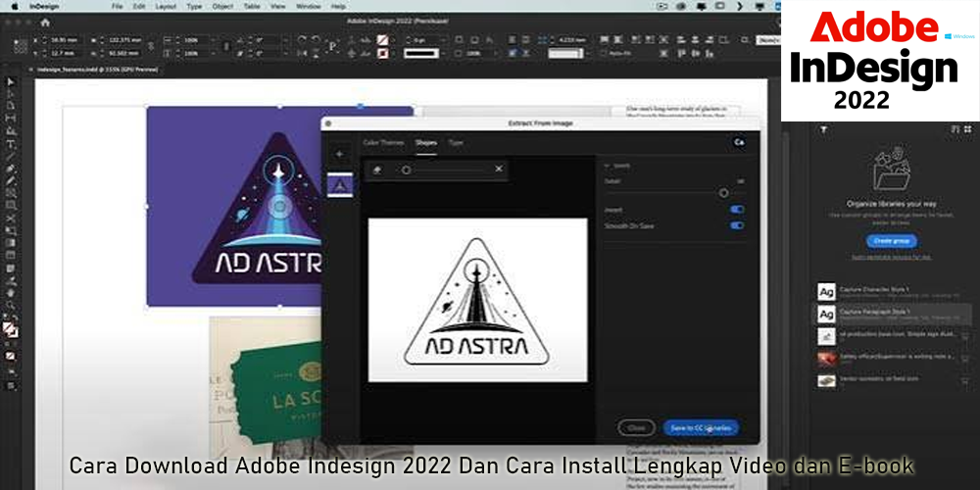
Task: Open the Object menu
Action: pyautogui.click(x=222, y=6)
